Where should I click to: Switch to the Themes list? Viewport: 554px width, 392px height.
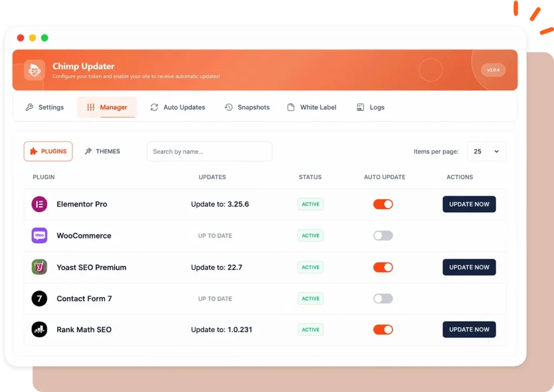(x=102, y=151)
